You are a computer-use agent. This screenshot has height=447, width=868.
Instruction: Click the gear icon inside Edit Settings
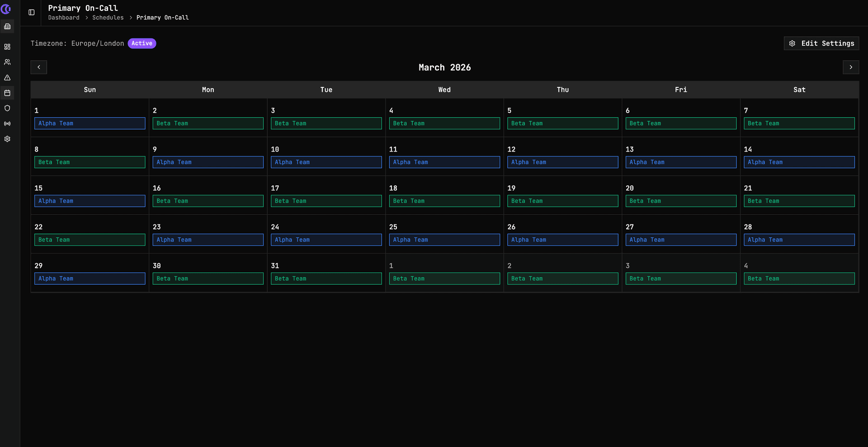793,43
